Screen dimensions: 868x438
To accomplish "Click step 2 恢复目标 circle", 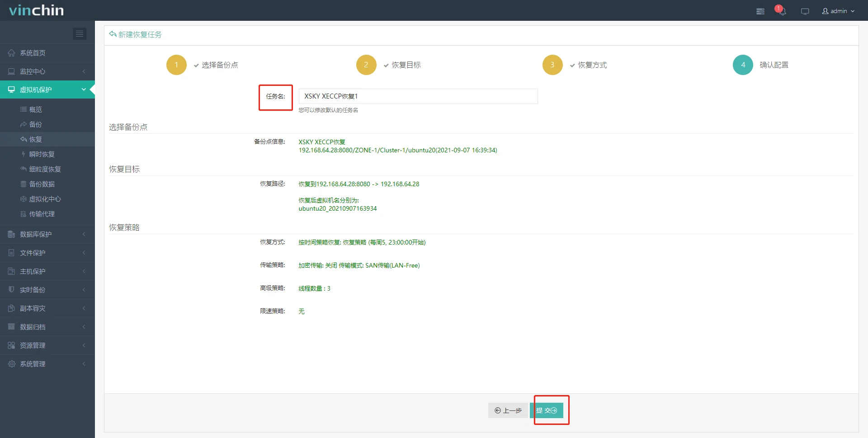I will [x=366, y=65].
